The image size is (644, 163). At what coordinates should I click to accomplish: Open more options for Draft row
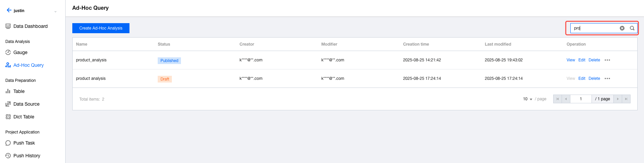(607, 78)
